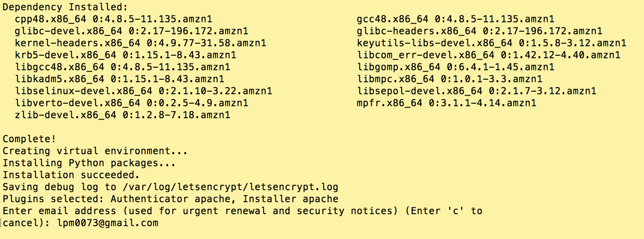644x239 pixels.
Task: Click the mpfr.x86_64 package line
Action: (446, 103)
